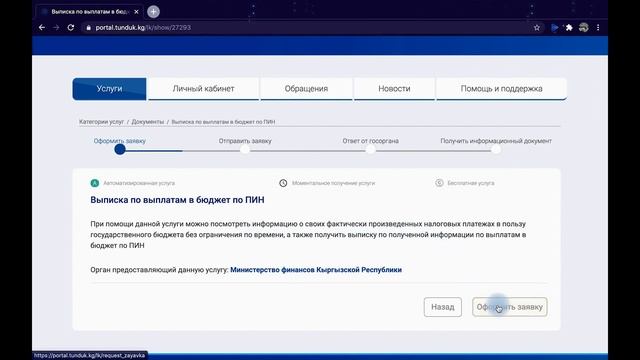The width and height of the screenshot is (640, 360).
Task: Click the 'Оформить заявку' progress step marker
Action: tap(120, 149)
